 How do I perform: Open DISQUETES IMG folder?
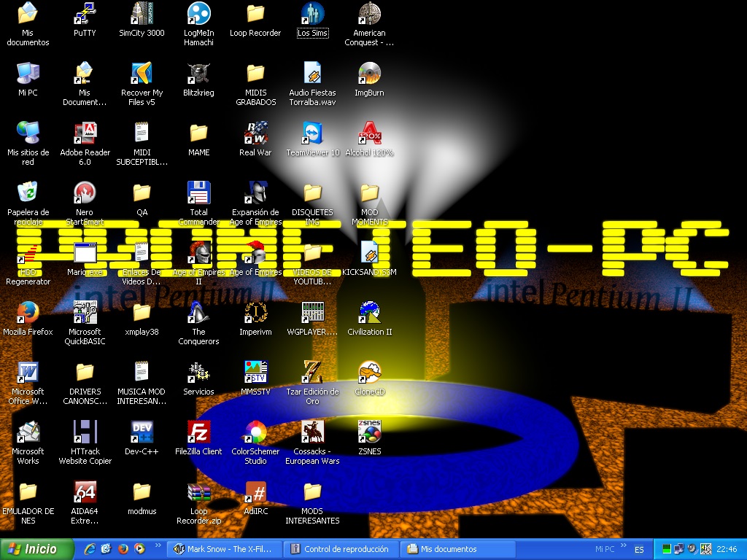pyautogui.click(x=312, y=204)
